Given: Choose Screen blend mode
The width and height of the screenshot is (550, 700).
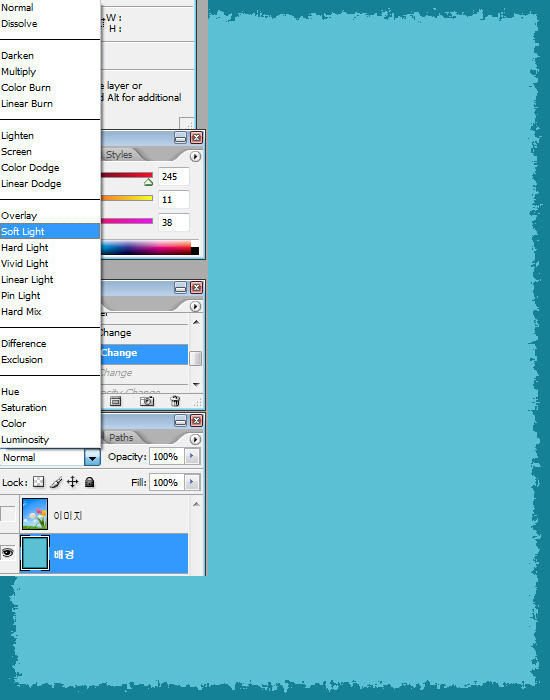Looking at the screenshot, I should (16, 152).
